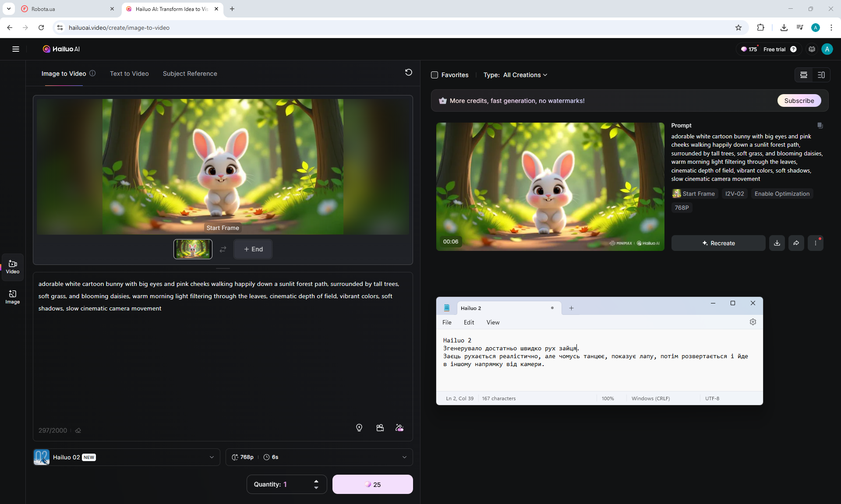The height and width of the screenshot is (504, 841).
Task: Open the Edit menu in Notepad
Action: click(x=469, y=322)
